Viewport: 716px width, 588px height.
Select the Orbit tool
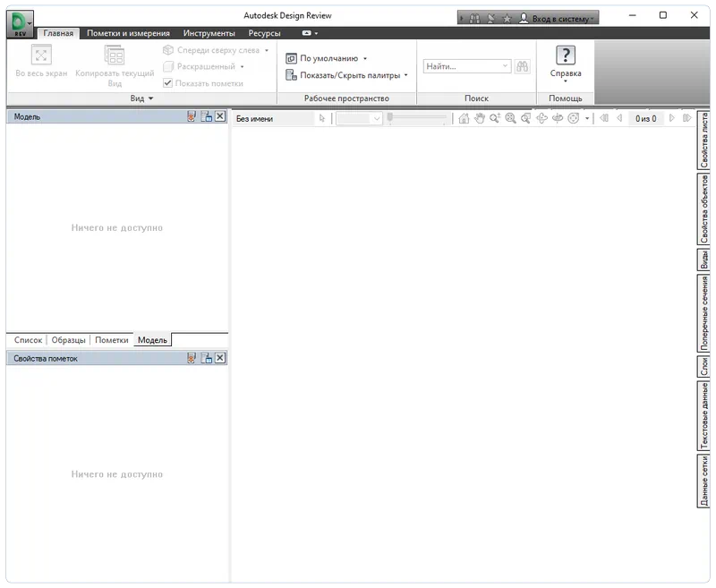click(541, 119)
